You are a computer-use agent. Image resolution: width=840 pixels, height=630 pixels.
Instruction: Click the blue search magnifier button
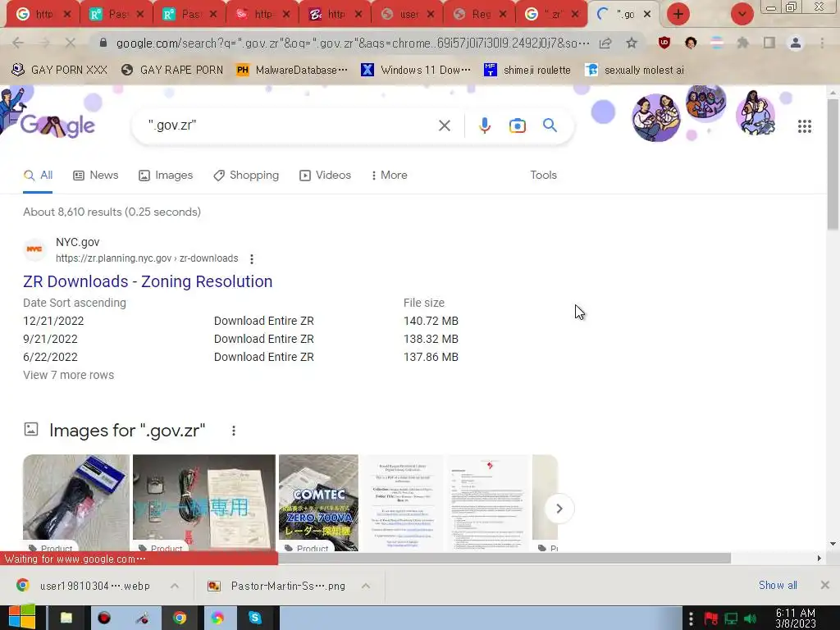550,126
